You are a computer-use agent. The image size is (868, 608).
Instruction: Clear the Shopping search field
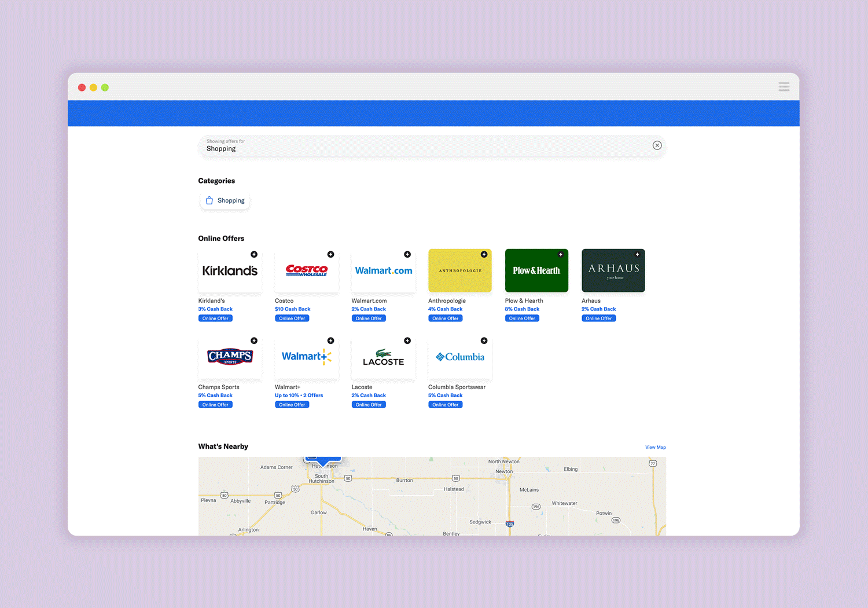point(657,145)
